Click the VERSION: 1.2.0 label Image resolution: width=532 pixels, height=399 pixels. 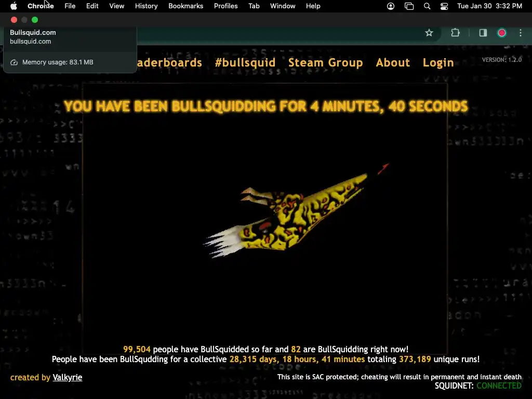502,60
